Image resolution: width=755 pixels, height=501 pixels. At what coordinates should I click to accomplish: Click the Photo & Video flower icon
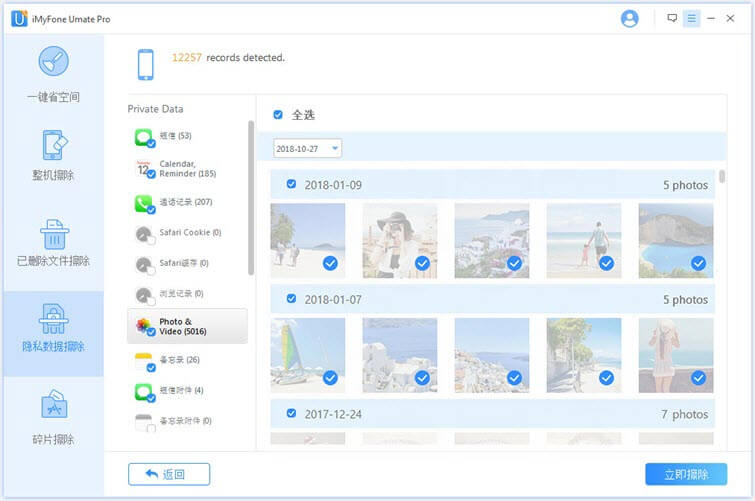pos(144,326)
